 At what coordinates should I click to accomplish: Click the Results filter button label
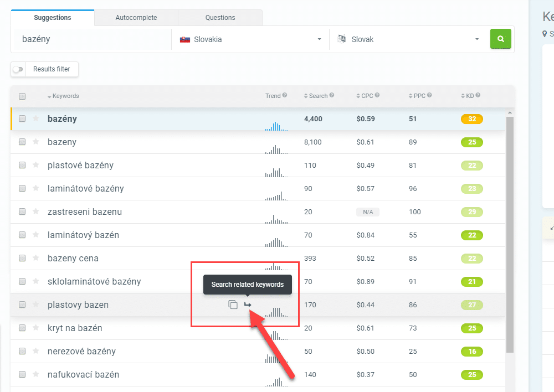52,69
